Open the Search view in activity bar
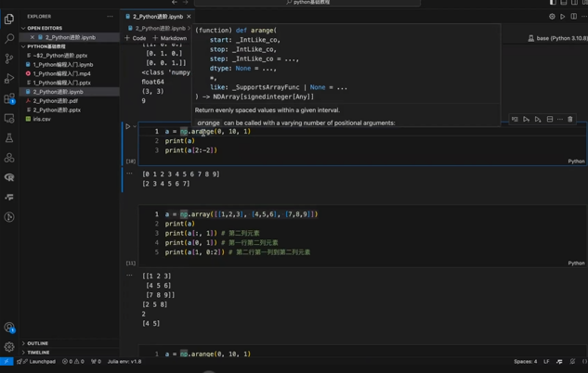Screen dimensions: 588x373 pos(9,39)
